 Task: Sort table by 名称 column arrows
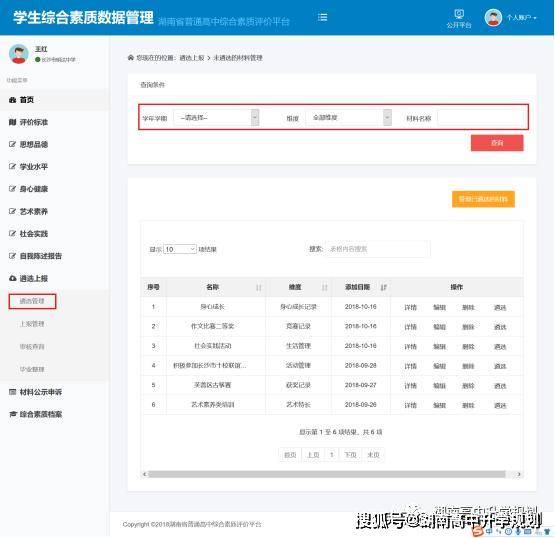click(259, 287)
